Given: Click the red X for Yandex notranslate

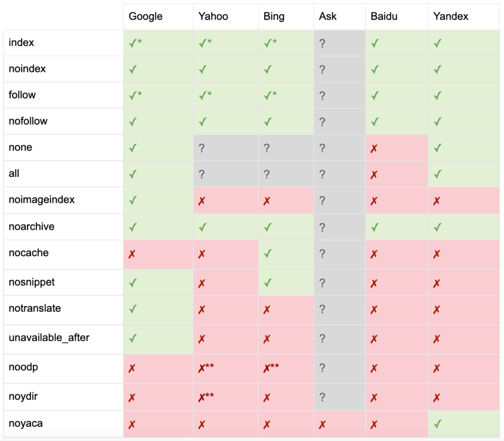Looking at the screenshot, I should (x=437, y=310).
